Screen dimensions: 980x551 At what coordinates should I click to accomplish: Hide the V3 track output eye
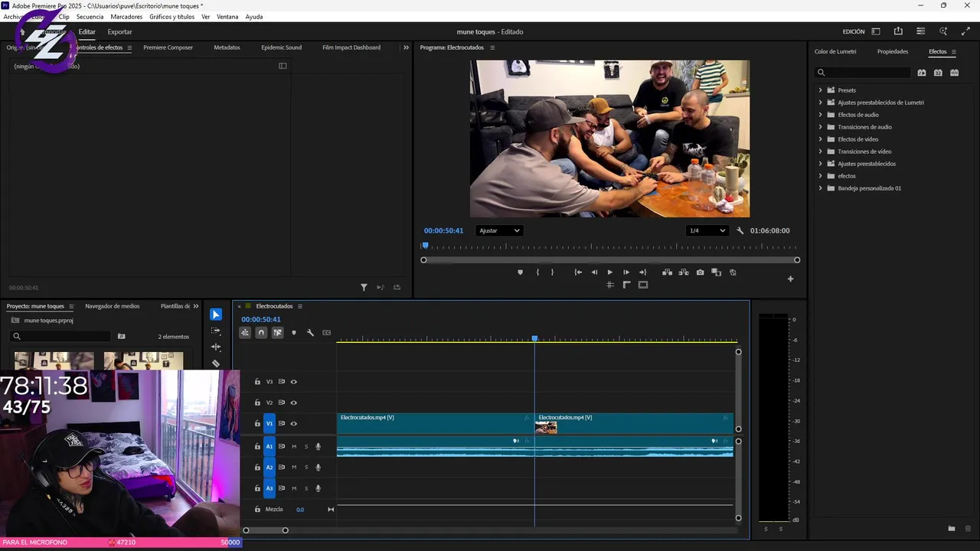click(x=293, y=382)
